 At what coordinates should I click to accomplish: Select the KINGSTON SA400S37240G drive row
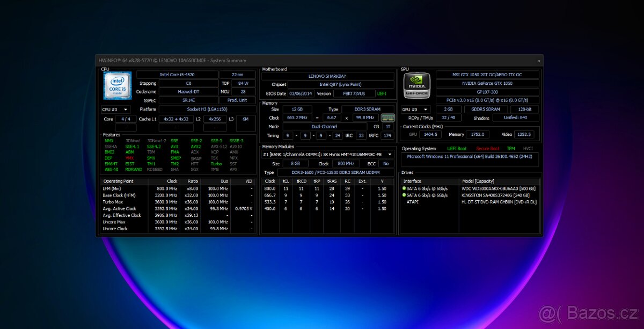click(470, 195)
